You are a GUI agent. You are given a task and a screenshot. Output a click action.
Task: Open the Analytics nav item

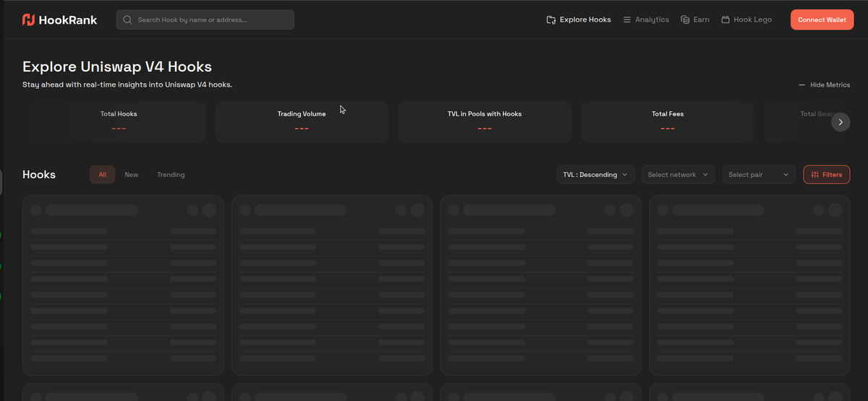[x=646, y=20]
